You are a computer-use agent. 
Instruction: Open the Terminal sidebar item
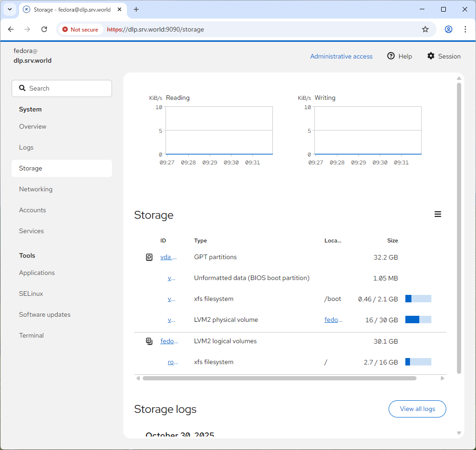pos(31,335)
